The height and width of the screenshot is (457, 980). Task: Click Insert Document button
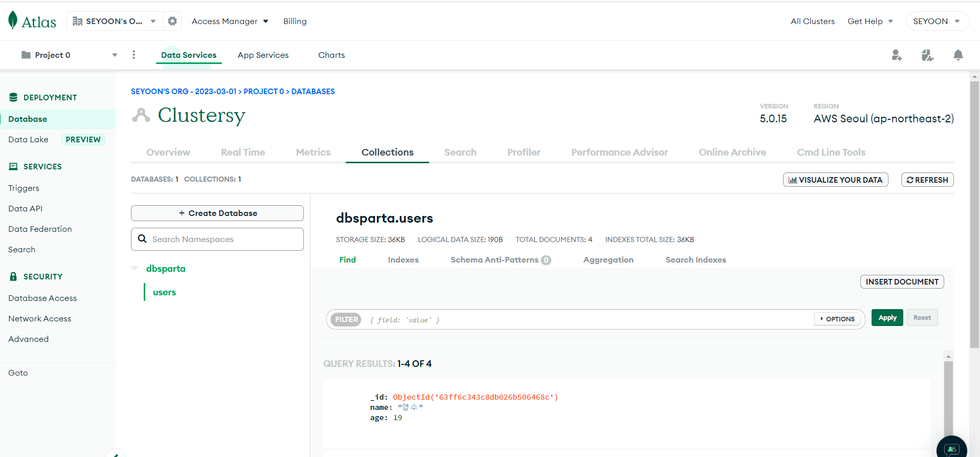tap(902, 281)
